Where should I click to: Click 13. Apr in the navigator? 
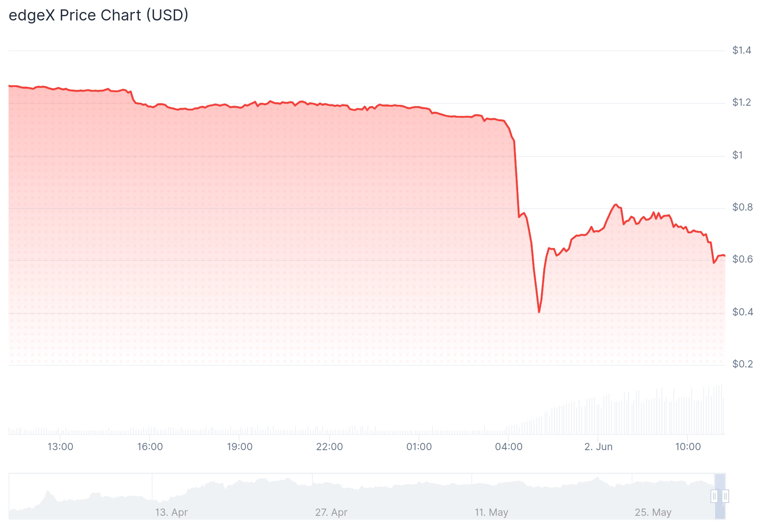[x=171, y=512]
